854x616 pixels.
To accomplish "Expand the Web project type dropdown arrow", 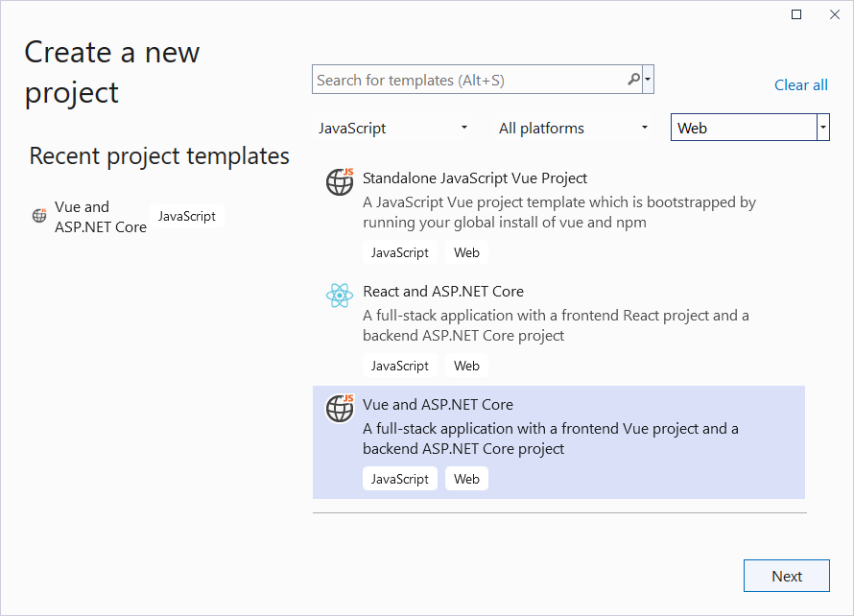I will (x=823, y=128).
